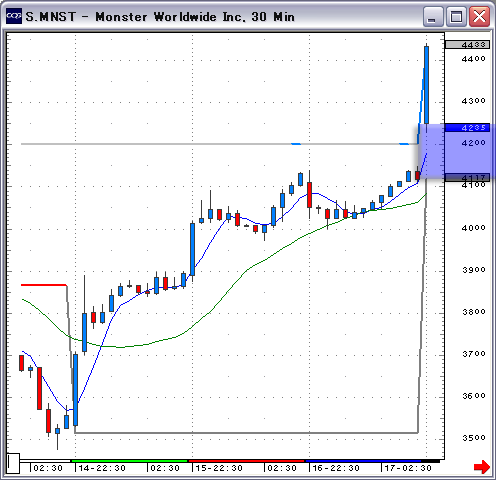The height and width of the screenshot is (480, 496).
Task: Click the small white box at bottom-left corner
Action: pyautogui.click(x=13, y=463)
